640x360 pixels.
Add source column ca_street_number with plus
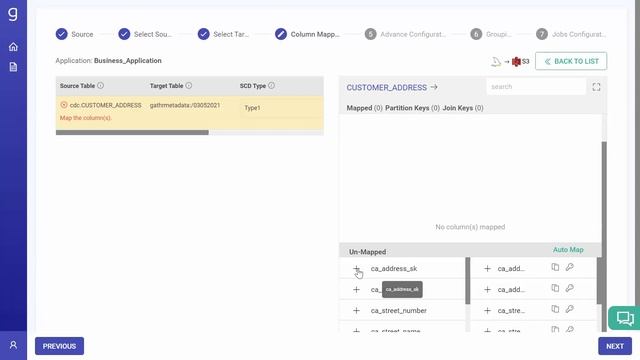click(x=356, y=311)
